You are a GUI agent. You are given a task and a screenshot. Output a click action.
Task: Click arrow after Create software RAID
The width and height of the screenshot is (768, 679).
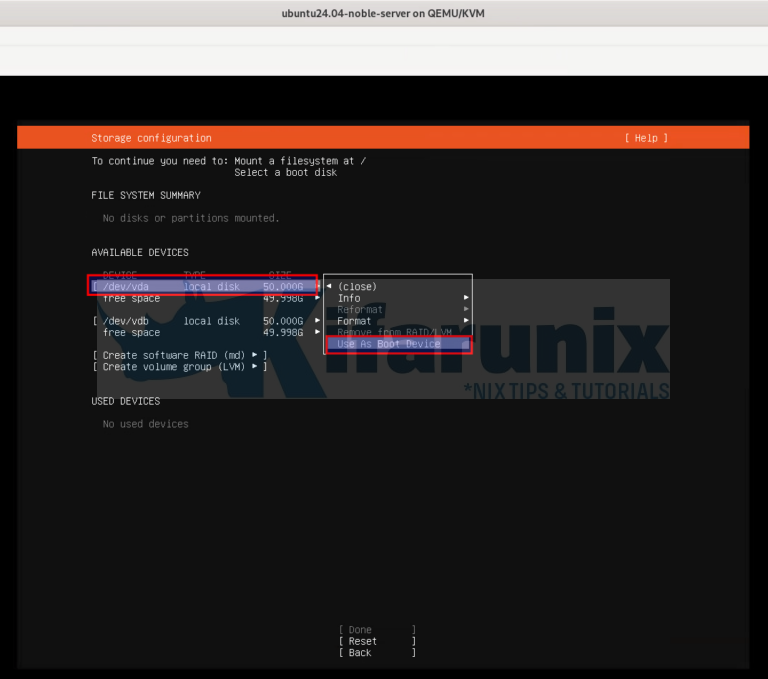click(254, 355)
